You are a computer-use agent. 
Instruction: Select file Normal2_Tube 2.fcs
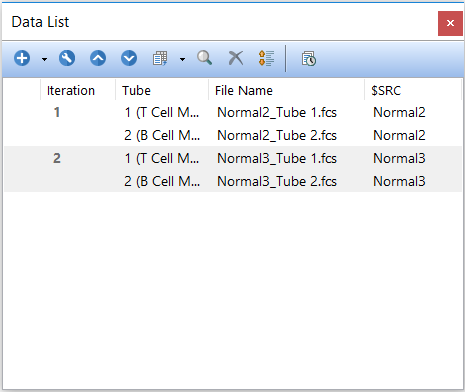277,135
